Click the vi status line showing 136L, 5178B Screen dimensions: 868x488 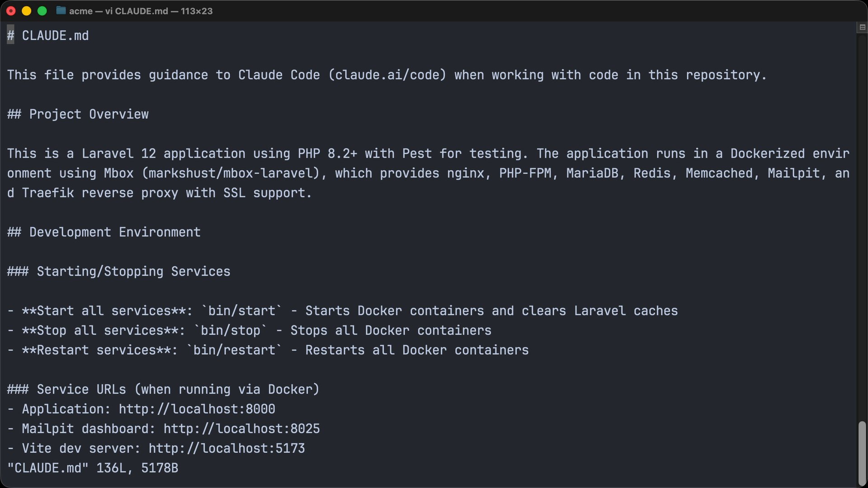(93, 468)
